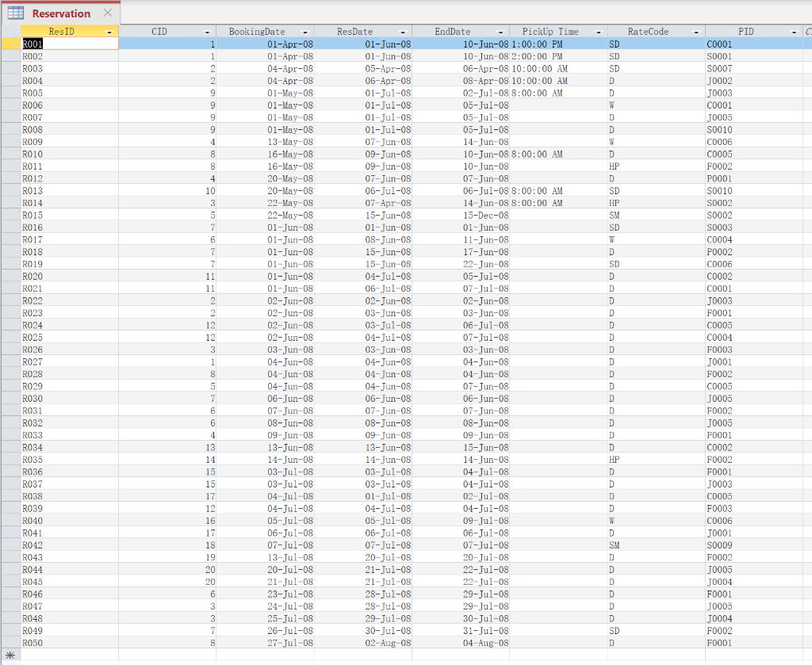Click PID P0002 in row R018
The width and height of the screenshot is (812, 665).
[755, 252]
